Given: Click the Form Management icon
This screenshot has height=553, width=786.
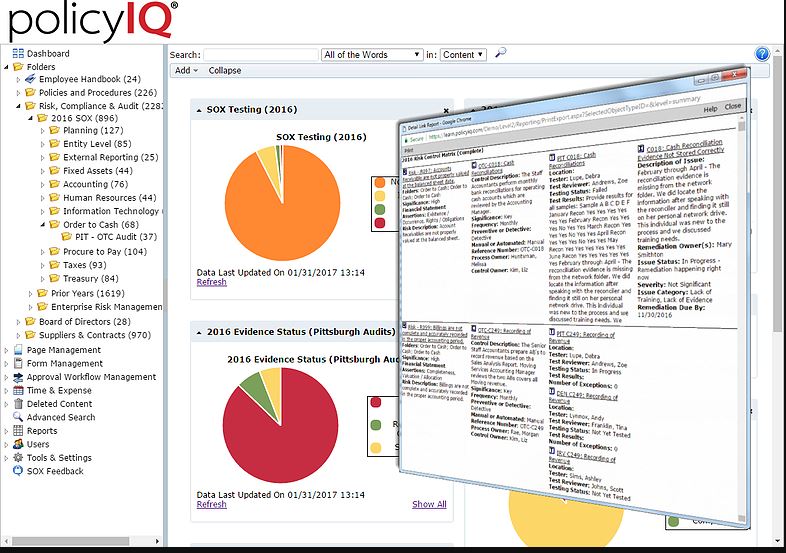Looking at the screenshot, I should click(x=18, y=363).
